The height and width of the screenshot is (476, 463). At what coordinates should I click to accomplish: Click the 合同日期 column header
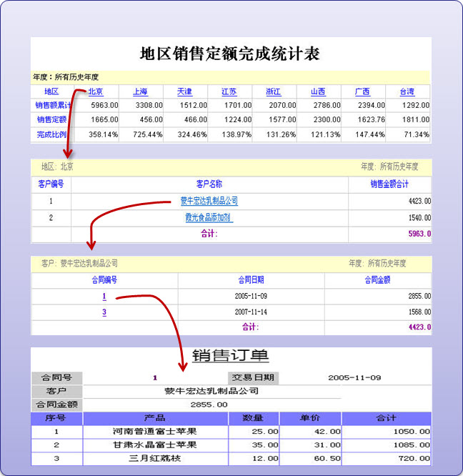pyautogui.click(x=251, y=280)
